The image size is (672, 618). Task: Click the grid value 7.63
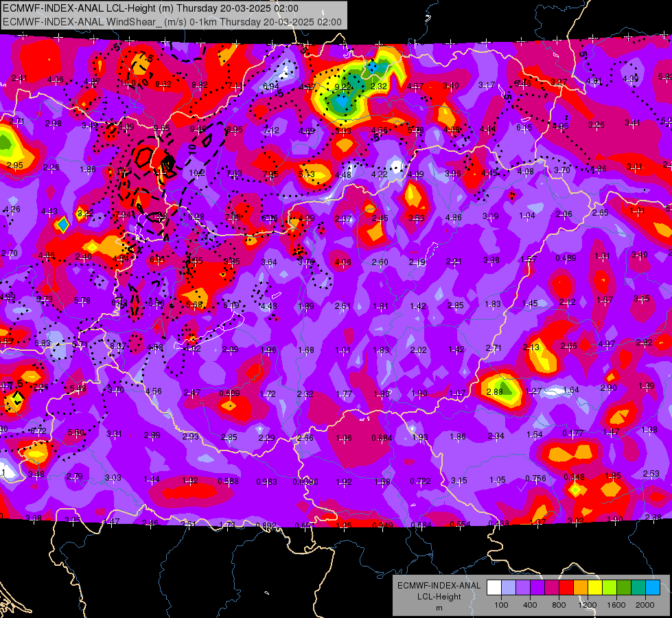[x=234, y=173]
